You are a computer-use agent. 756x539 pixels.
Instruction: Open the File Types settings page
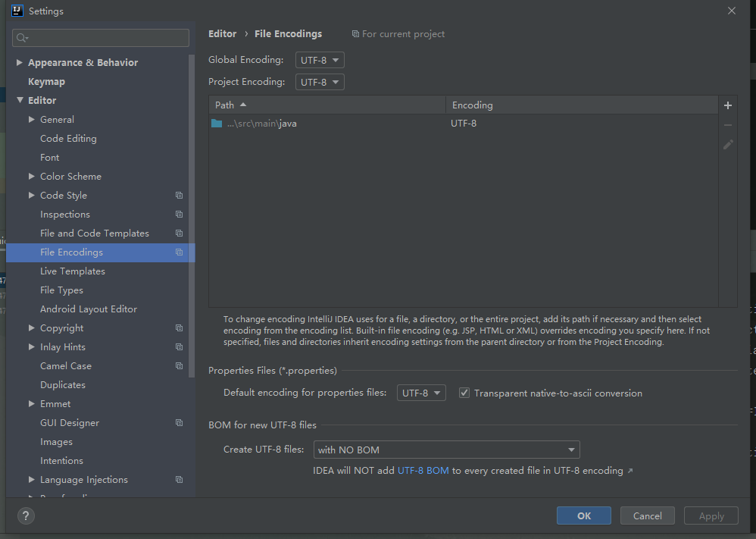pyautogui.click(x=61, y=290)
